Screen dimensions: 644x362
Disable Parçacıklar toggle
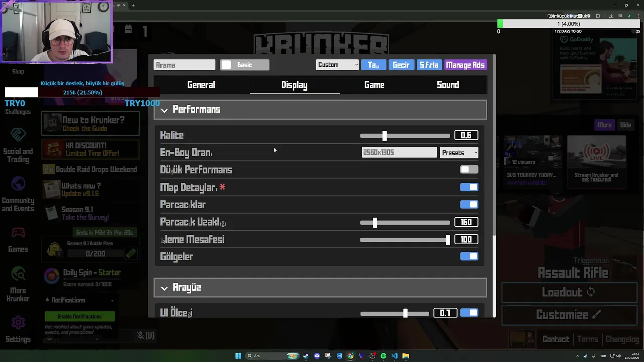click(x=469, y=204)
